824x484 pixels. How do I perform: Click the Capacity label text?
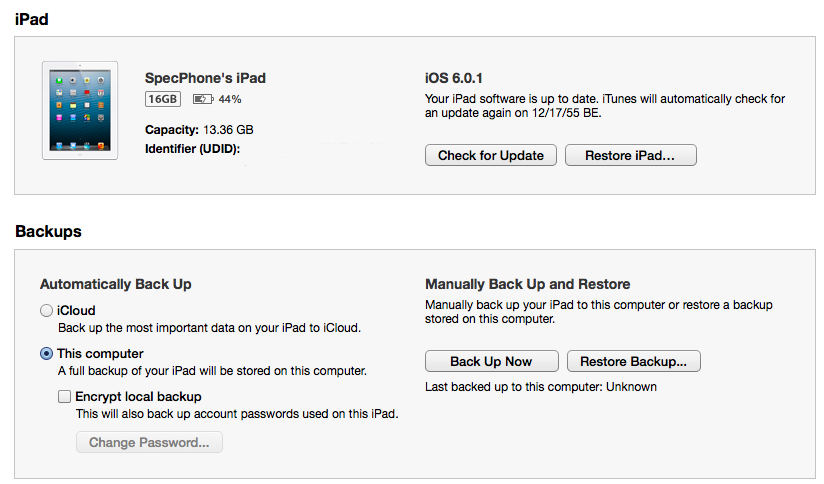(171, 130)
